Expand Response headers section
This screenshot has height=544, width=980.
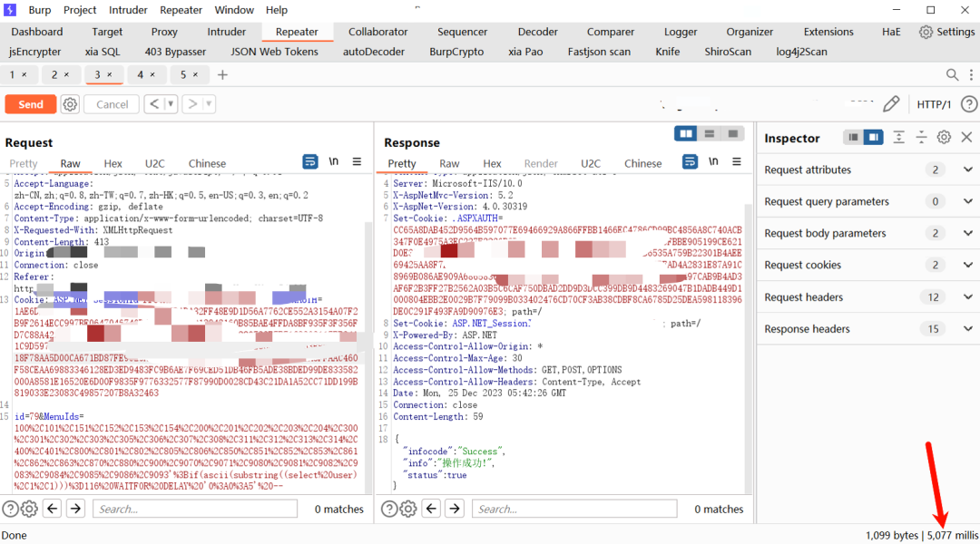(967, 329)
